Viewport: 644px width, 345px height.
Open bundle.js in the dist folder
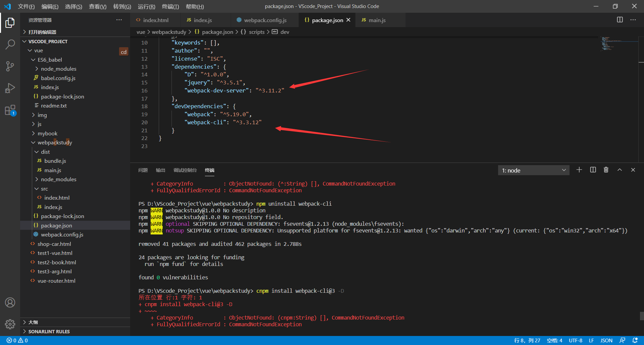tap(75, 161)
